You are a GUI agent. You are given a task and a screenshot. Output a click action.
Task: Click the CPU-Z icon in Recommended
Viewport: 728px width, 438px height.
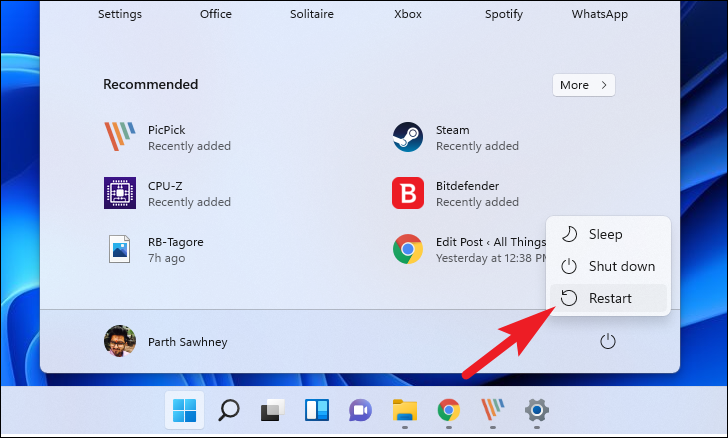tap(120, 193)
